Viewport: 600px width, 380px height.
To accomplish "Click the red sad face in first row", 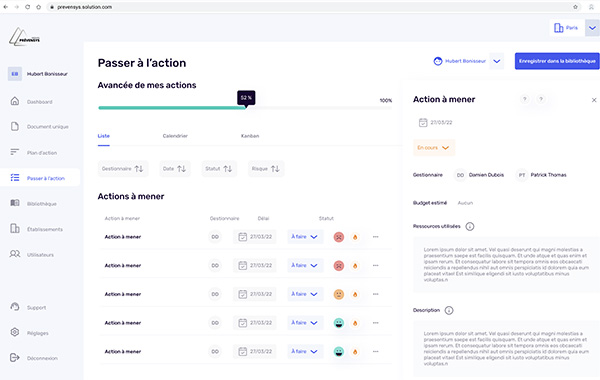I will point(339,237).
